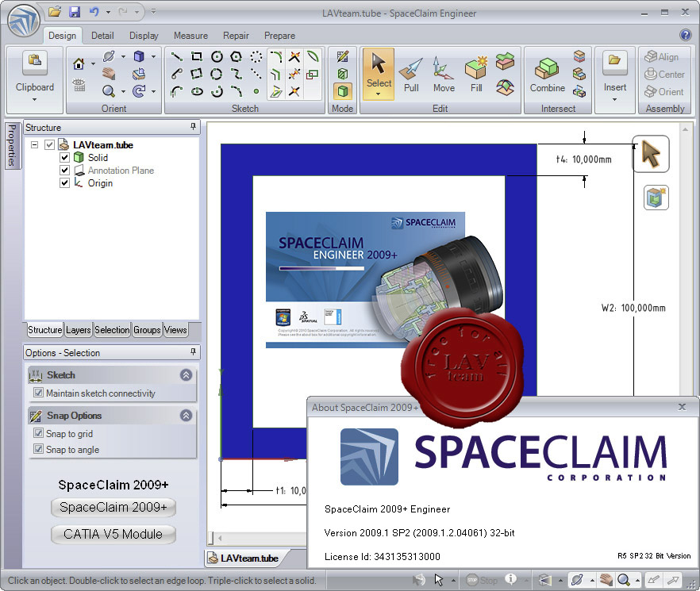Open the blue Help question mark
Screen dimensions: 700x591
click(x=685, y=35)
